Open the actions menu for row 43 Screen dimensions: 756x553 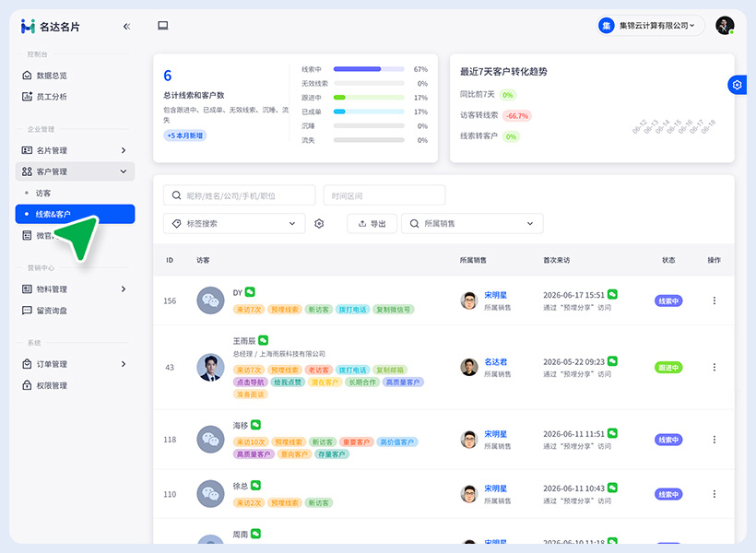715,368
